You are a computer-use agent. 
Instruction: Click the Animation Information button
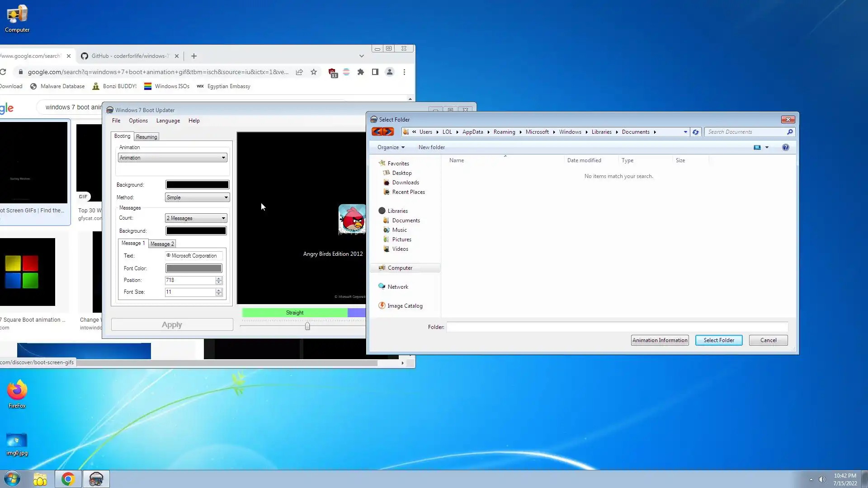[x=660, y=340]
